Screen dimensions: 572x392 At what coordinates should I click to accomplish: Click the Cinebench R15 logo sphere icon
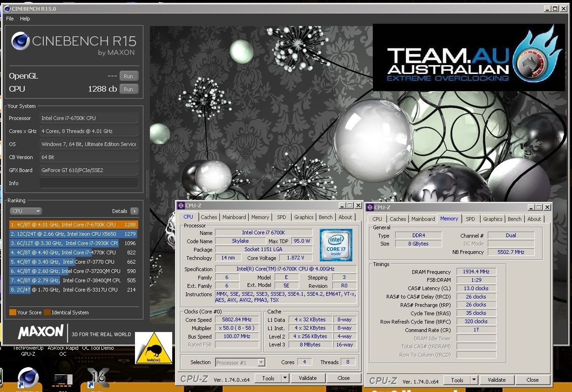[20, 41]
